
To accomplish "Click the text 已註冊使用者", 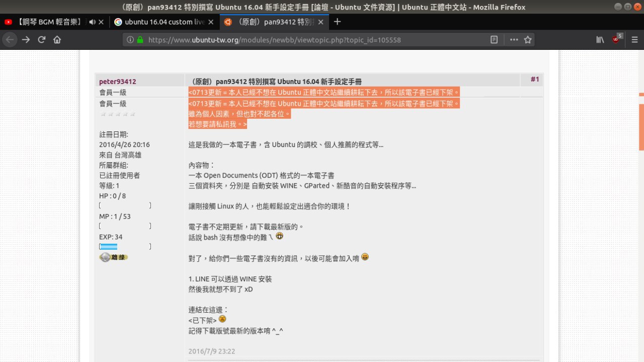I will click(120, 176).
